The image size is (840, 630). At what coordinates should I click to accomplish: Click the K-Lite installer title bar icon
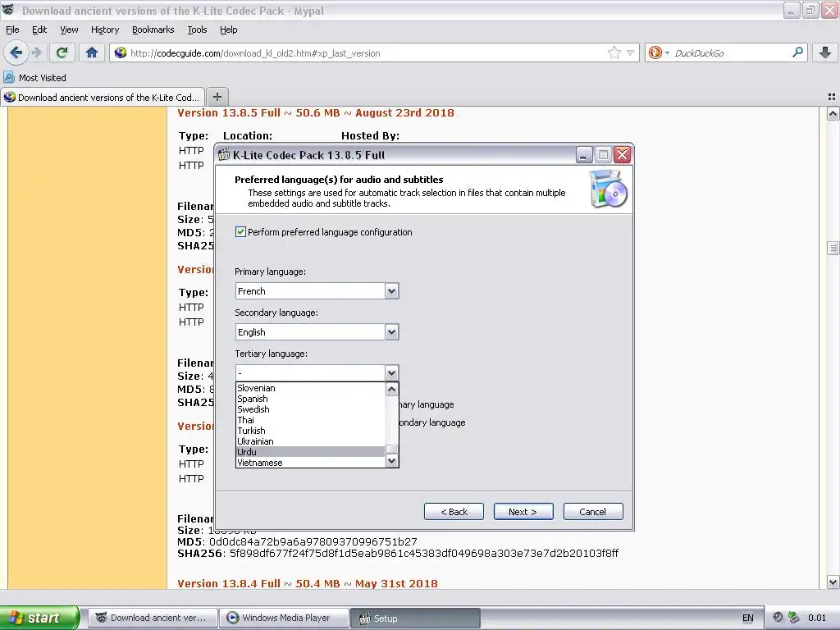click(x=224, y=155)
